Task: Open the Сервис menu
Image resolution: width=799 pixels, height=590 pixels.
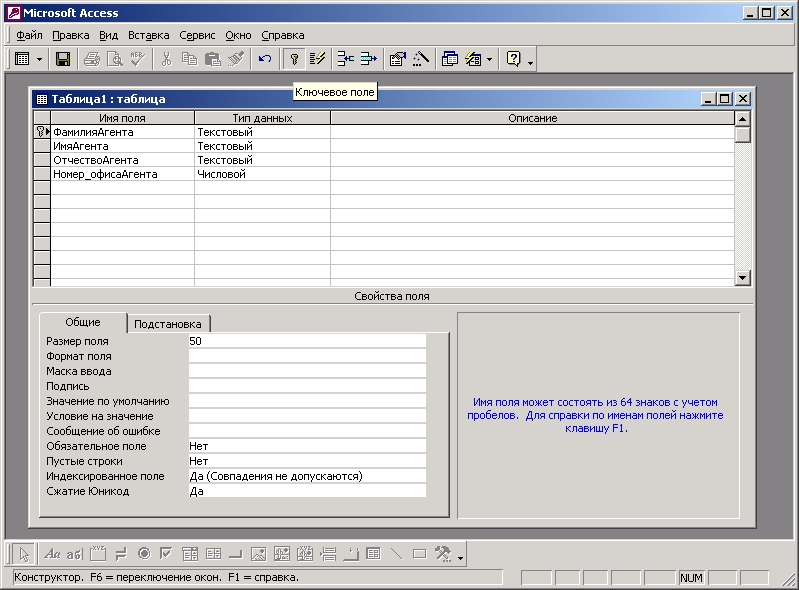Action: [197, 35]
